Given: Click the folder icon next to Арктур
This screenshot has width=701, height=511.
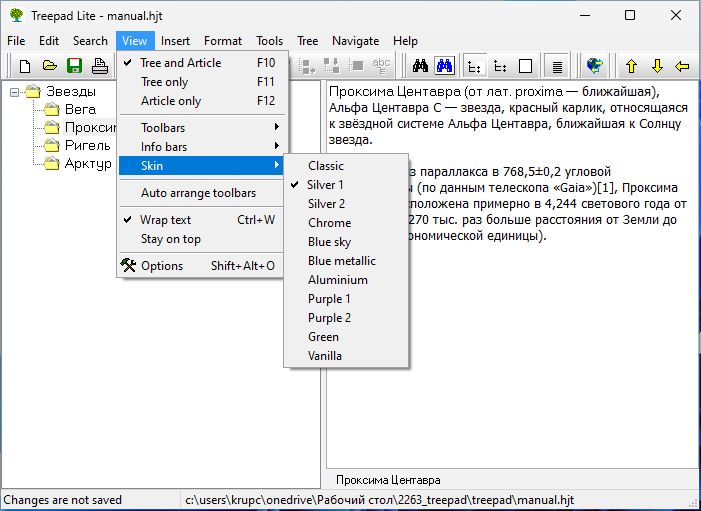Looking at the screenshot, I should point(51,163).
